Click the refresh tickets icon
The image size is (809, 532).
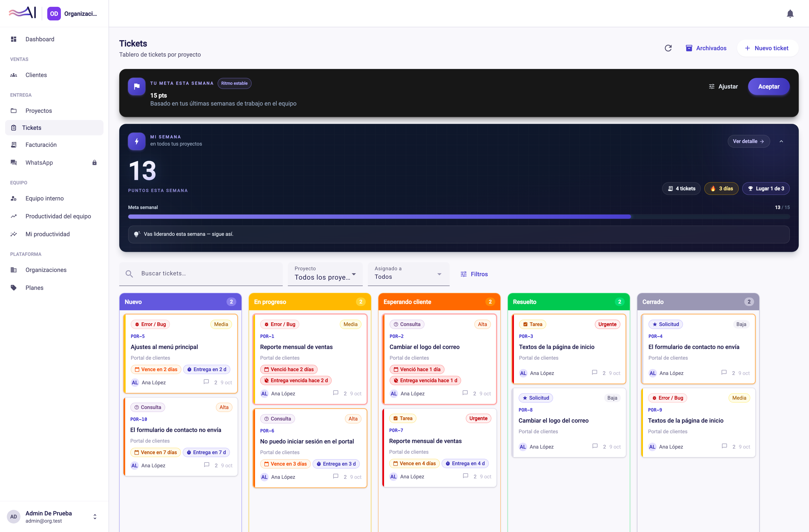[x=668, y=48]
